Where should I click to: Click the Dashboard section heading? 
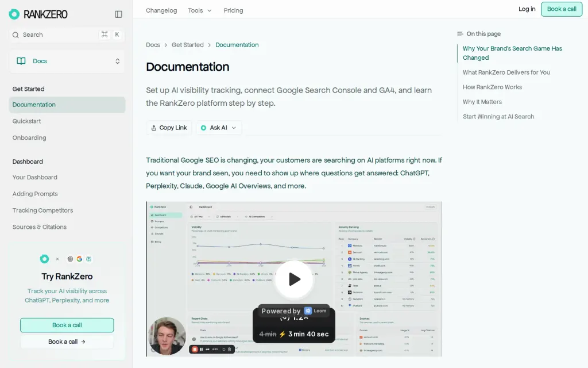[28, 162]
